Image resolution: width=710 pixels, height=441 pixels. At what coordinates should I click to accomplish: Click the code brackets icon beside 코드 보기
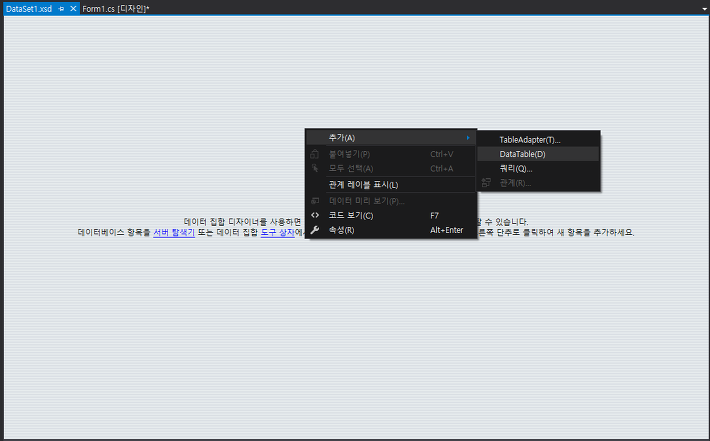(315, 215)
